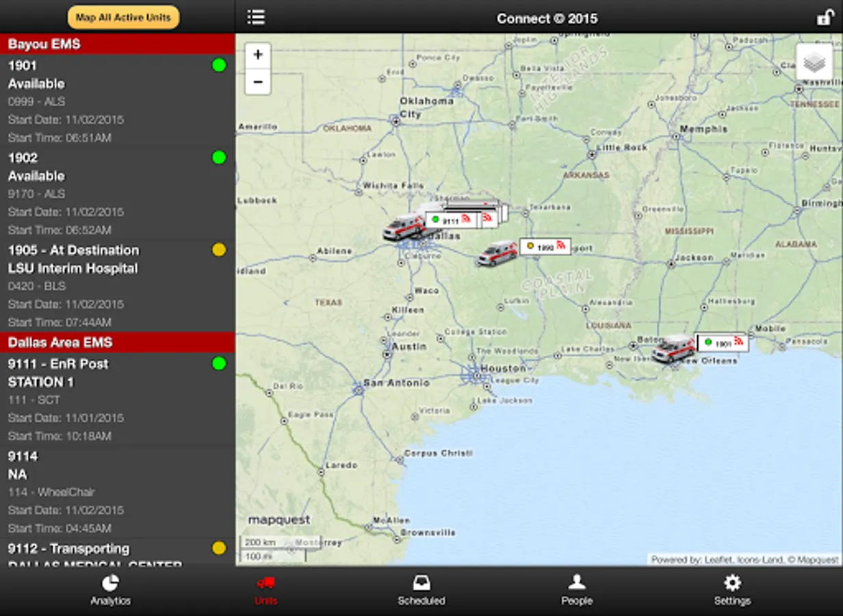Select unit 9111 - EnR Post row
843x616 pixels.
click(118, 400)
